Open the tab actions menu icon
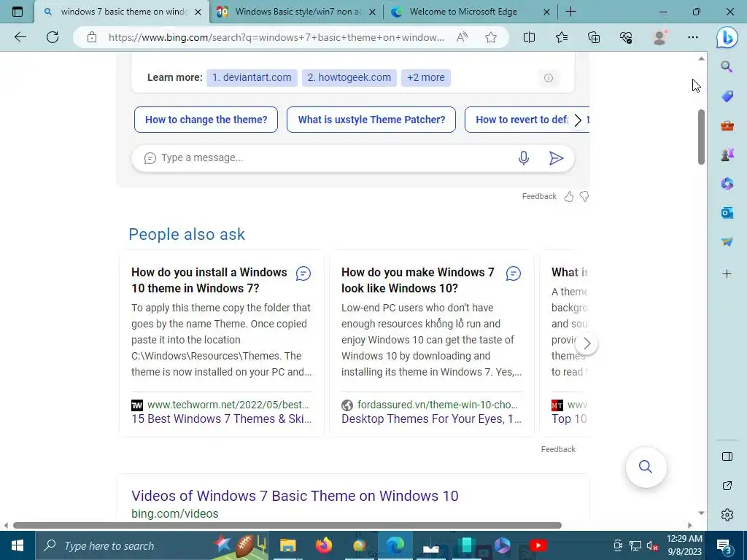 point(18,12)
